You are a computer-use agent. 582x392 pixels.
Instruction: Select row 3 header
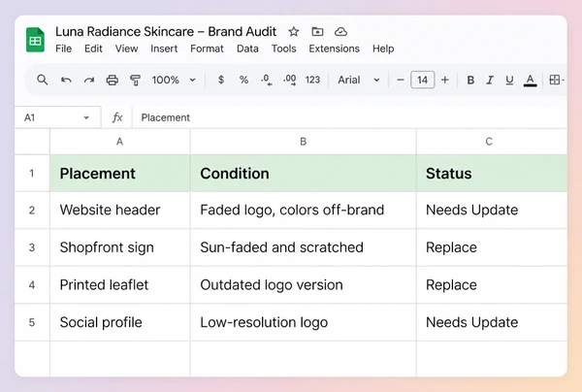[32, 247]
